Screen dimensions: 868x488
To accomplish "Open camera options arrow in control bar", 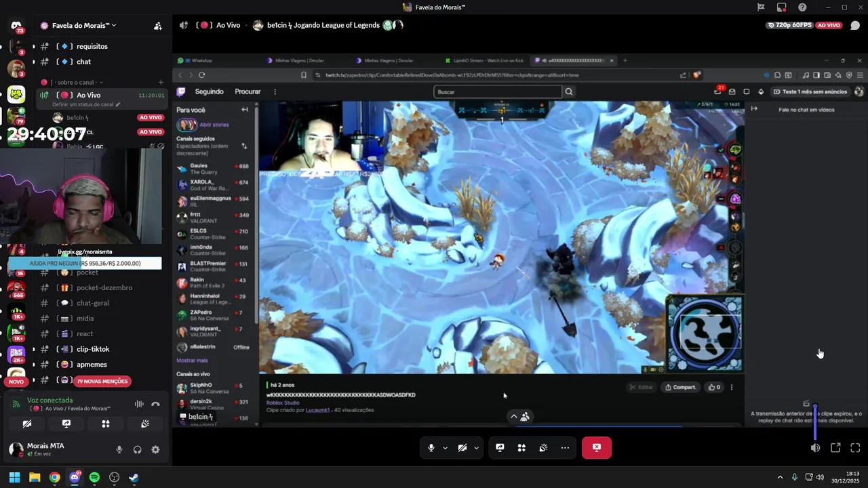I will (476, 447).
